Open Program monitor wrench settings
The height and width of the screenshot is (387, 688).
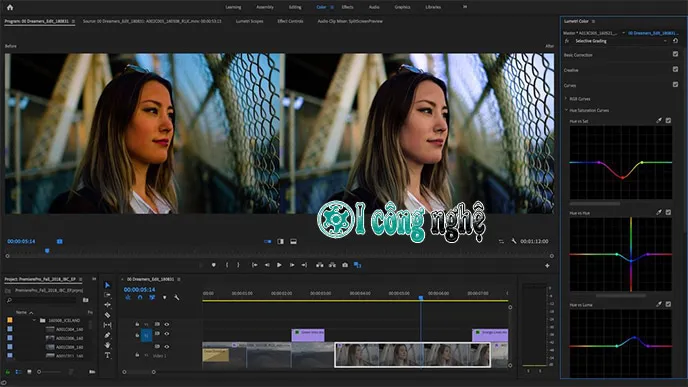tap(514, 241)
